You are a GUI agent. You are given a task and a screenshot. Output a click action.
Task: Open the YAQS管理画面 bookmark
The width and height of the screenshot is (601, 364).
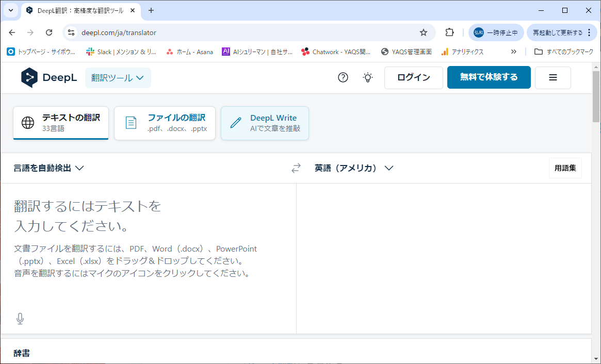tap(407, 52)
